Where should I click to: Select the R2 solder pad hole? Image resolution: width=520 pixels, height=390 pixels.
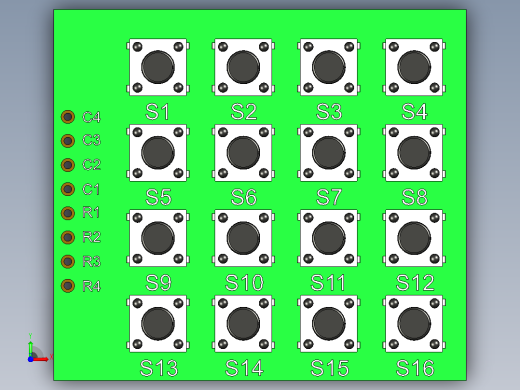pyautogui.click(x=68, y=237)
